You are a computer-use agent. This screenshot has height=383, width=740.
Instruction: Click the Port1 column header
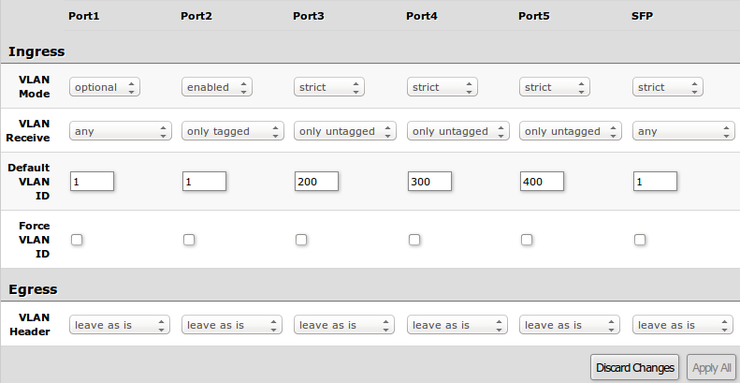84,16
